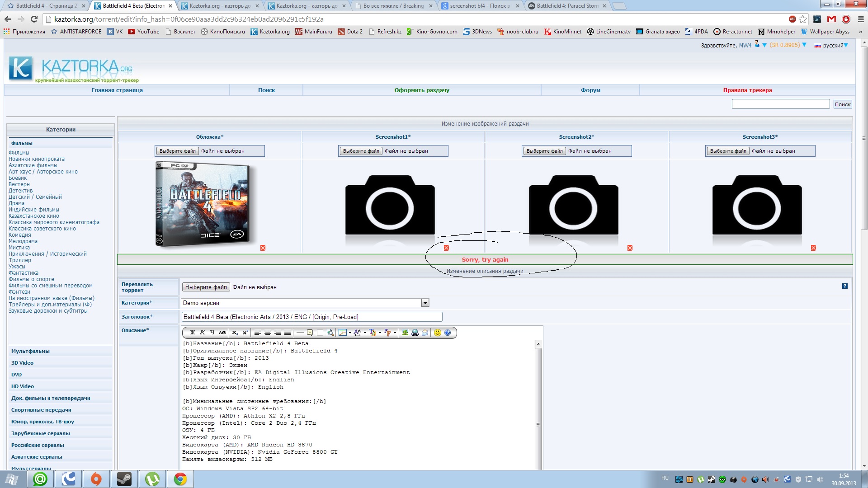The width and height of the screenshot is (868, 488).
Task: Apply strikethrough (ABC) formatting
Action: click(222, 333)
